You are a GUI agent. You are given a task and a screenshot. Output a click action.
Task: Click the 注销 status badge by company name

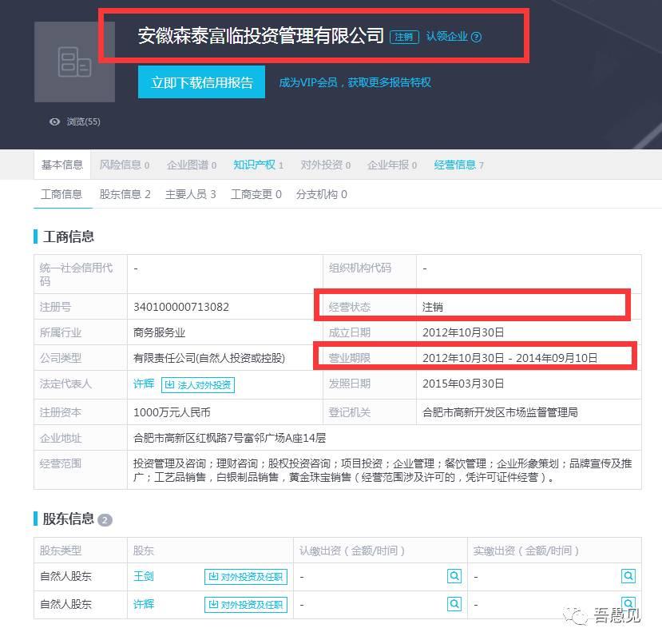(x=404, y=38)
